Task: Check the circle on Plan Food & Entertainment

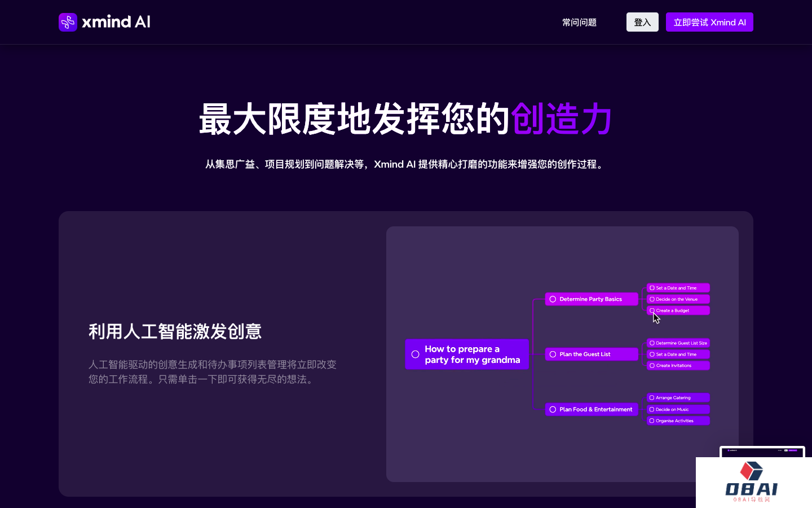Action: 553,409
